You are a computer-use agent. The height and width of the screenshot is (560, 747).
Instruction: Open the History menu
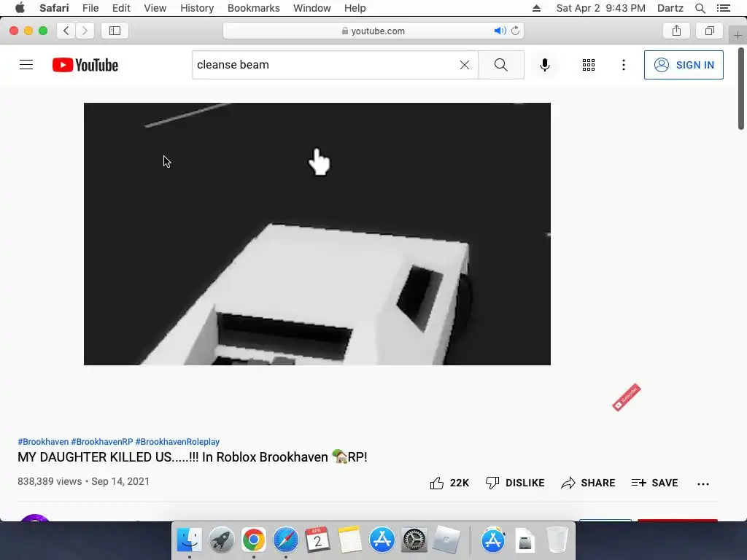tap(197, 8)
